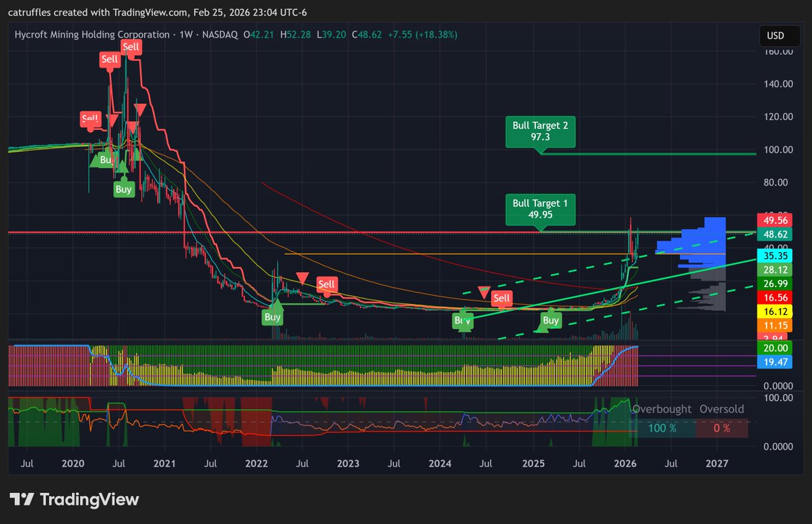Click the green 20.00 indicator value

[x=773, y=348]
